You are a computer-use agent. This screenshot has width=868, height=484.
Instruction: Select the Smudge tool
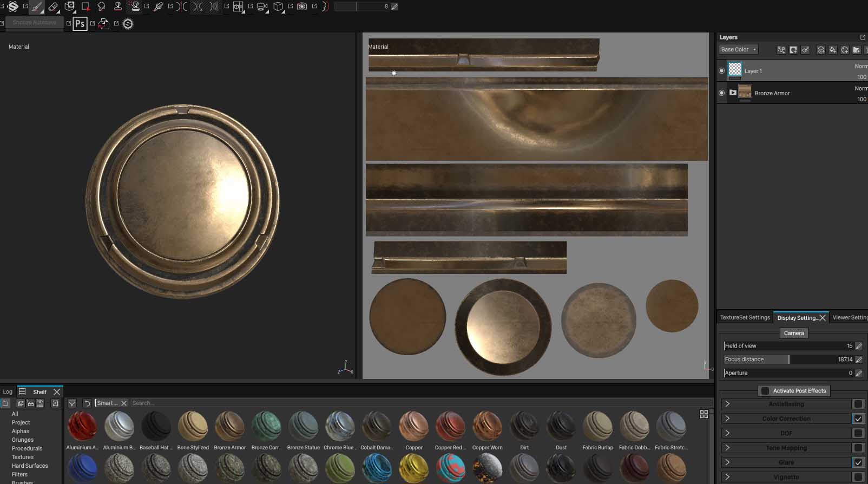(x=101, y=7)
